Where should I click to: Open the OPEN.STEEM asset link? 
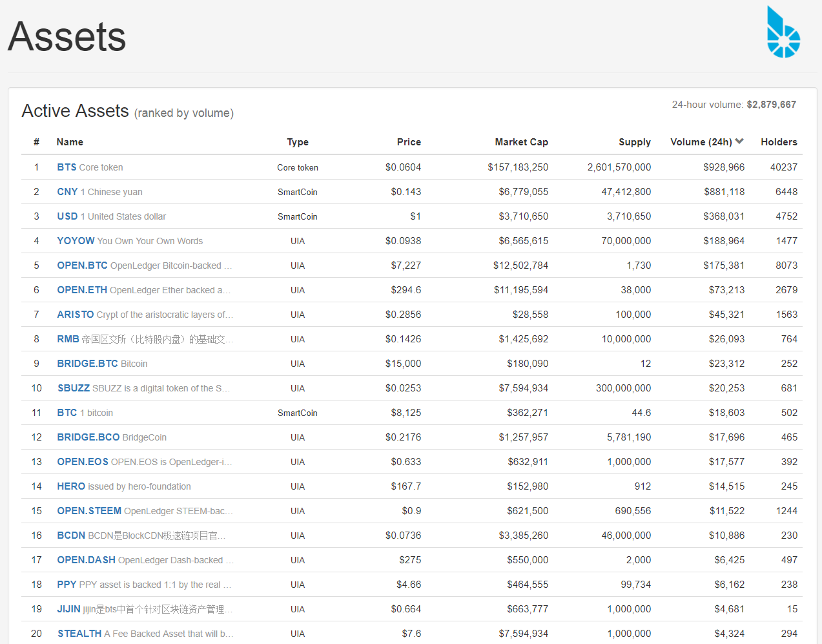tap(89, 511)
